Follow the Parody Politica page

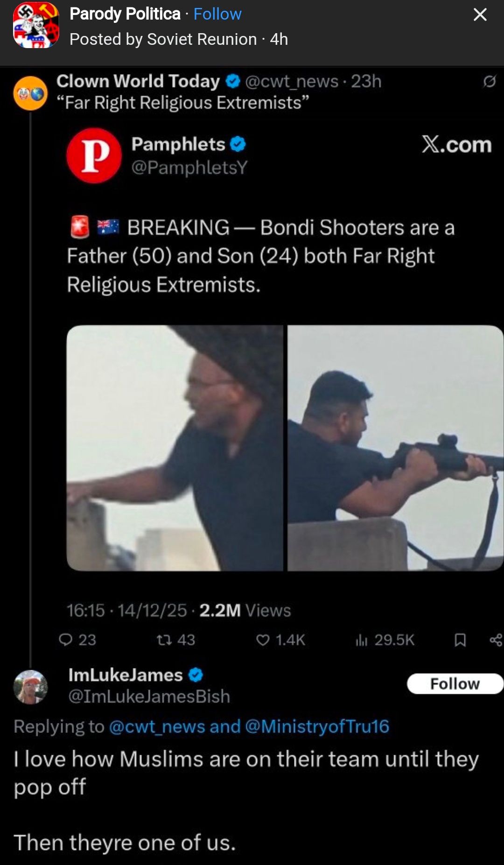pyautogui.click(x=217, y=14)
